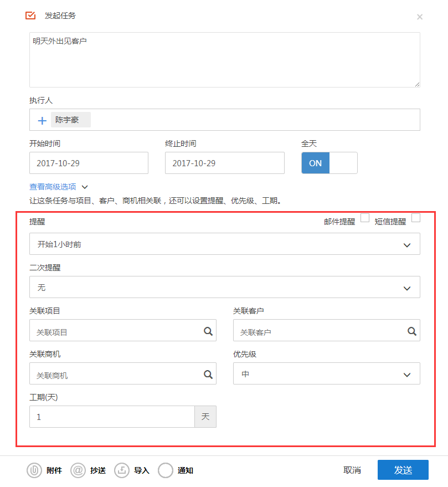Image resolution: width=448 pixels, height=487 pixels.
Task: Click the 关联项目 input field
Action: 123,330
